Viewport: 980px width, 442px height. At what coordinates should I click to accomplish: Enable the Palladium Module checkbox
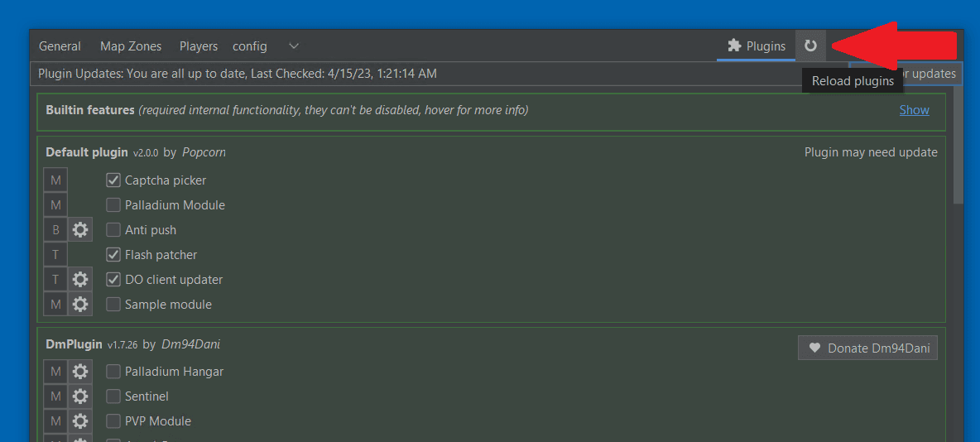pyautogui.click(x=113, y=205)
